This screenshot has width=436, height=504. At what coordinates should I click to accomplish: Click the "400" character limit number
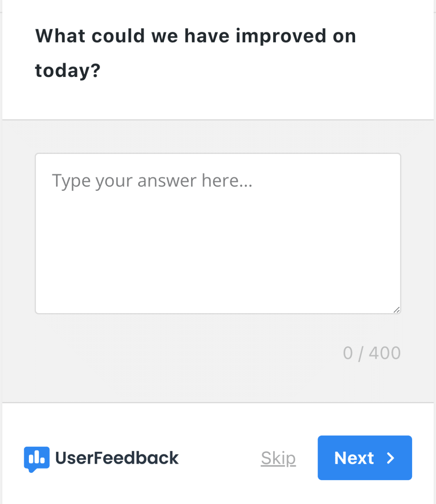tap(385, 353)
